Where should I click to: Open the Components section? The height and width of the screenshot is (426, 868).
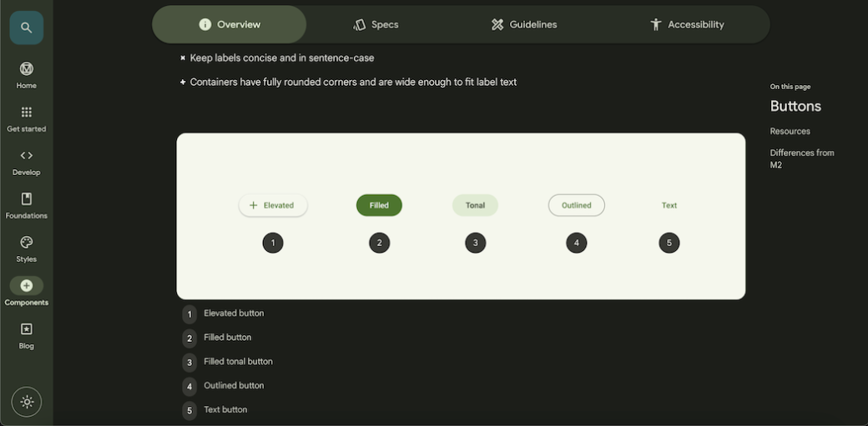point(27,292)
